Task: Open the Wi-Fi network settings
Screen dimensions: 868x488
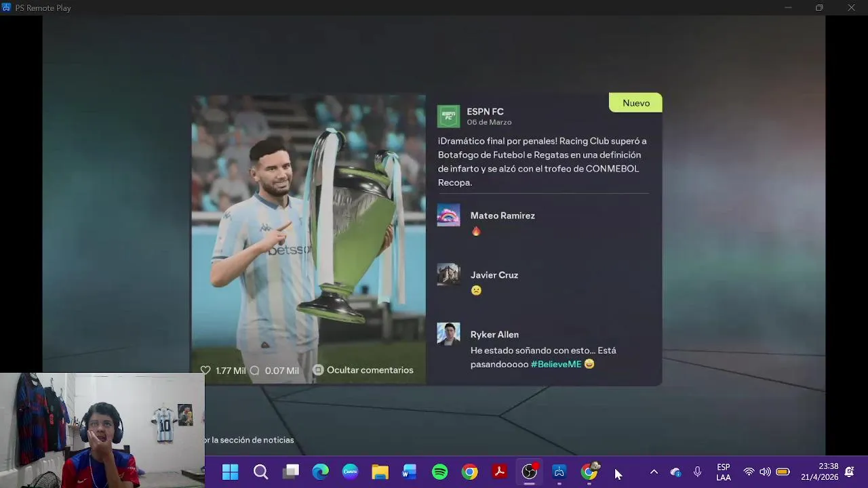Action: tap(749, 472)
